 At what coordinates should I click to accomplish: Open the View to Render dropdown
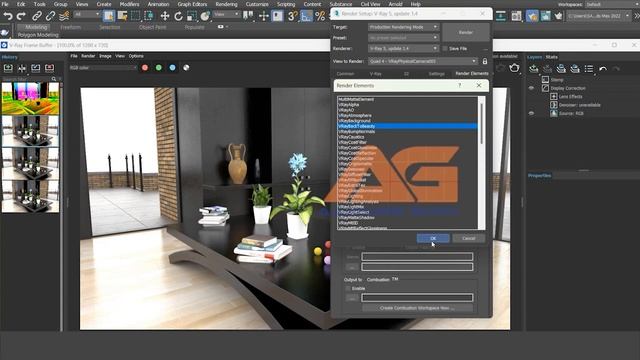point(422,61)
